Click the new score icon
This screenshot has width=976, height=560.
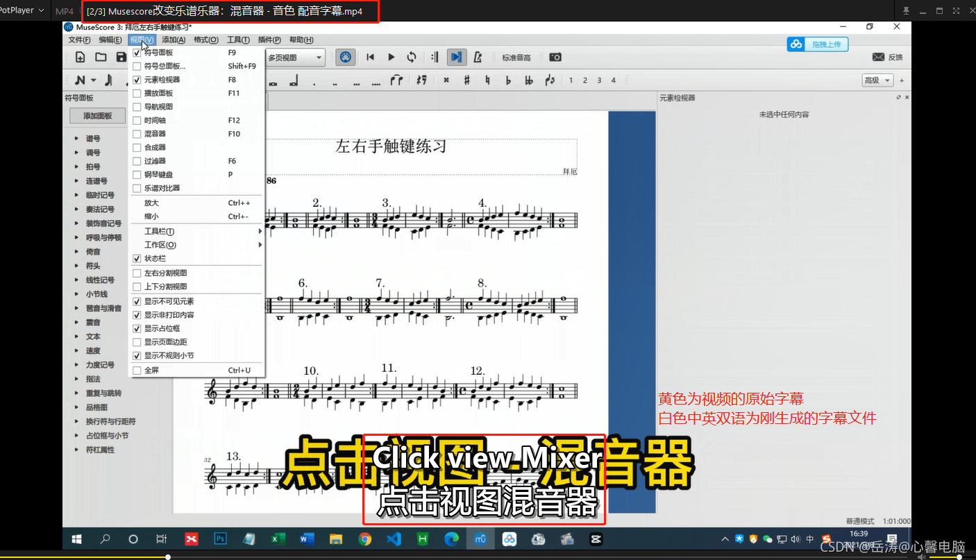(x=81, y=58)
